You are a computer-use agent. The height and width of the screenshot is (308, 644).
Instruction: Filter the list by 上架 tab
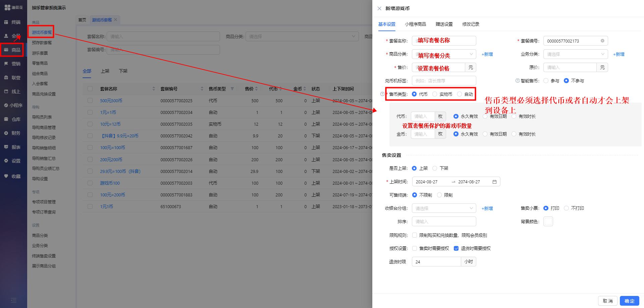(105, 71)
